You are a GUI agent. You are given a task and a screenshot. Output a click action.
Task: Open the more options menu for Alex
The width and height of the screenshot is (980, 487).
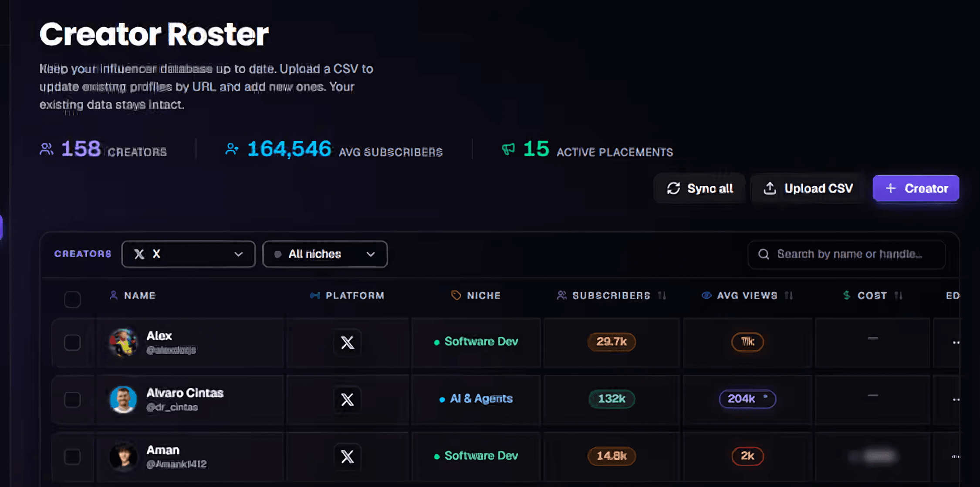(956, 343)
